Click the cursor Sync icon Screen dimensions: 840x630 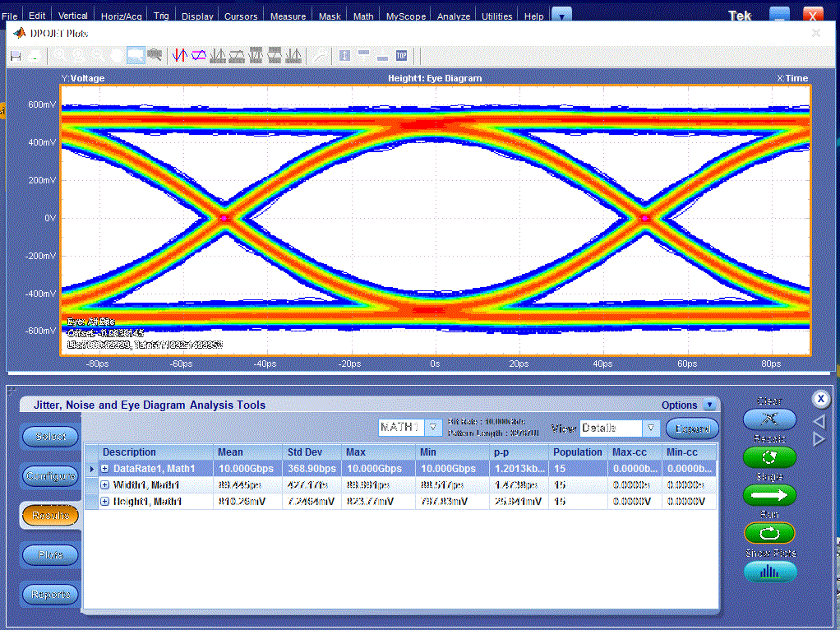293,55
